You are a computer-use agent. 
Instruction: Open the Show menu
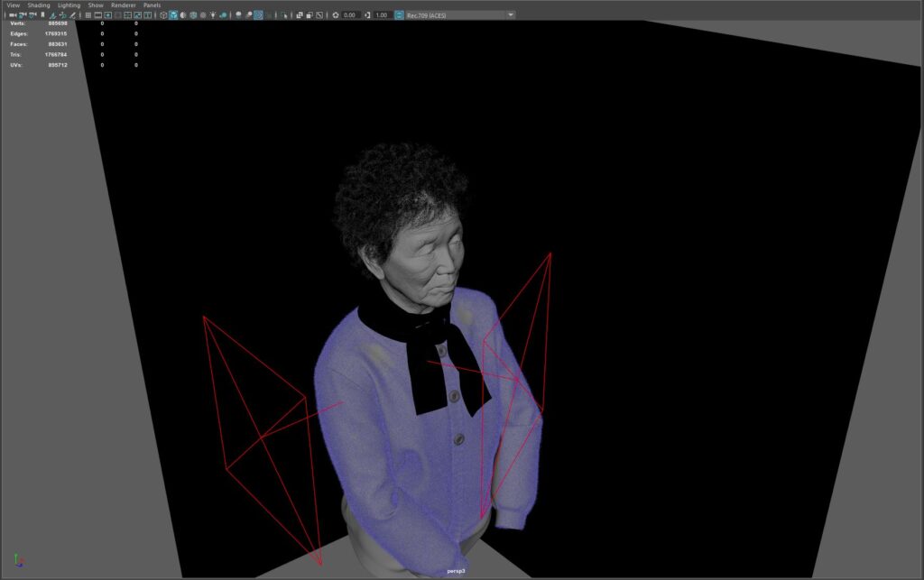pyautogui.click(x=96, y=5)
